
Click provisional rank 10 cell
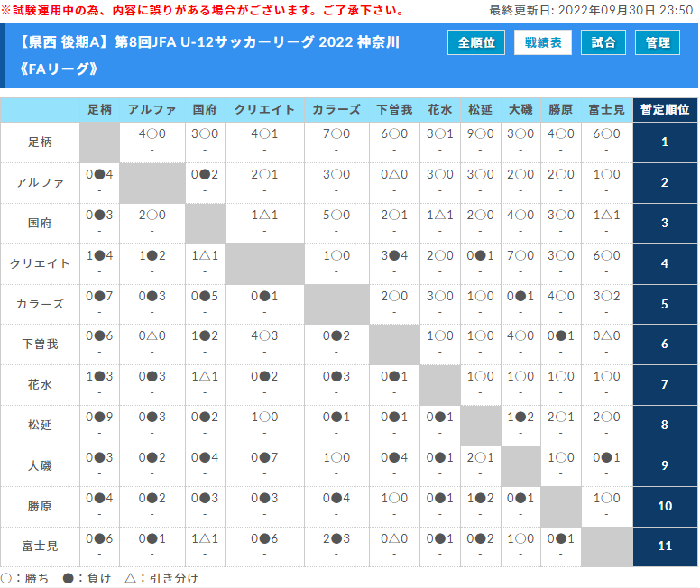(x=665, y=507)
